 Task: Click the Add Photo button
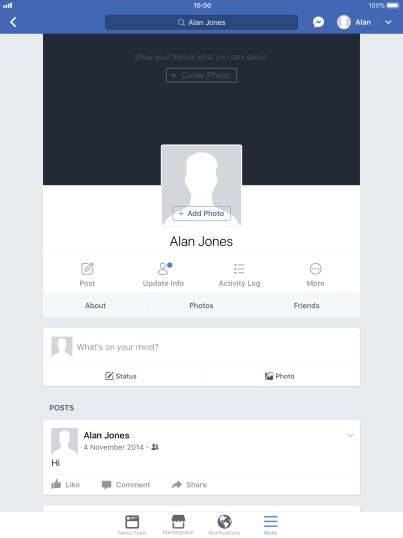point(201,213)
